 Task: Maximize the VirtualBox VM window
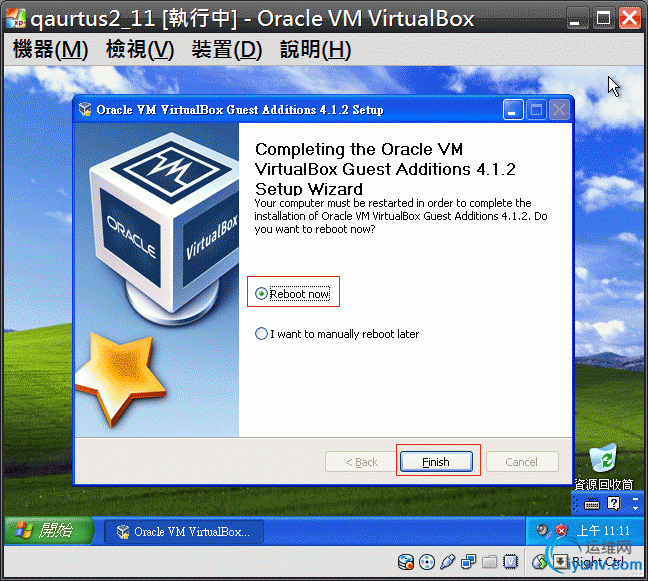(x=603, y=19)
